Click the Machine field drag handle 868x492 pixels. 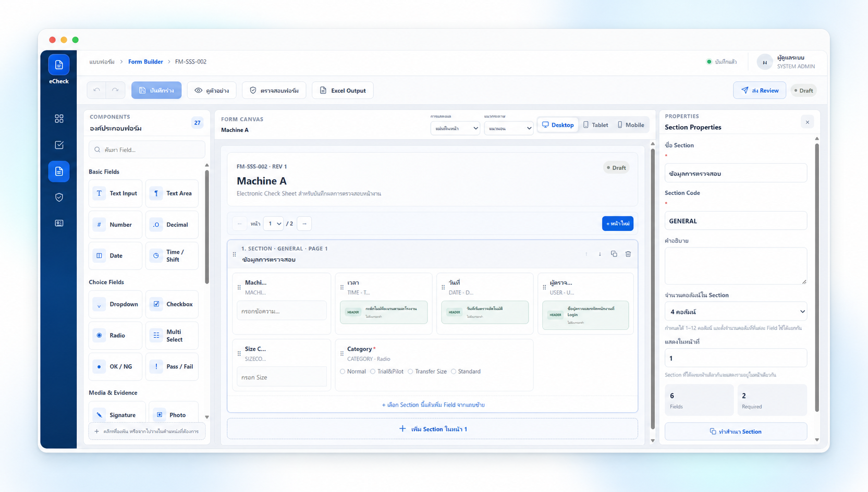pyautogui.click(x=239, y=287)
